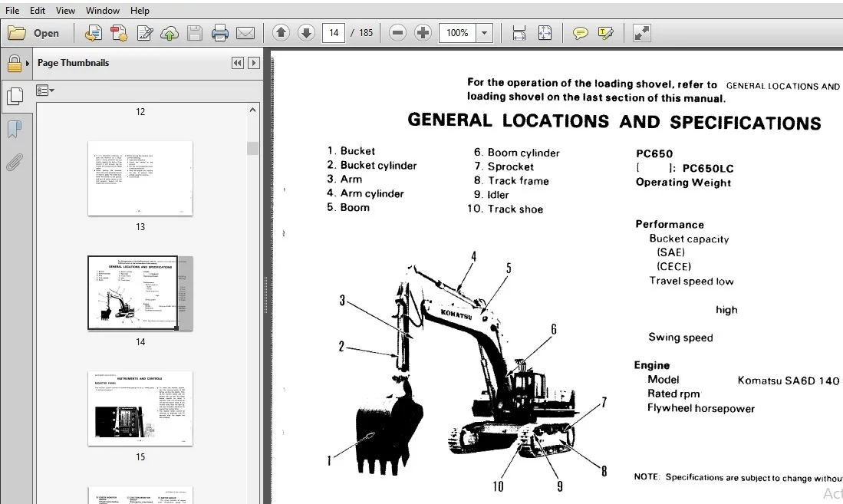Viewport: 843px width, 504px height.
Task: Click the fit one full page icon
Action: tap(545, 33)
